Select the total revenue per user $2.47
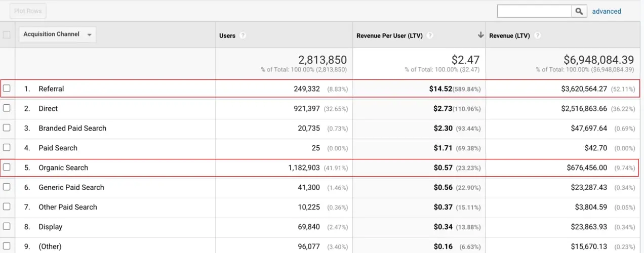The width and height of the screenshot is (644, 253). pos(465,60)
